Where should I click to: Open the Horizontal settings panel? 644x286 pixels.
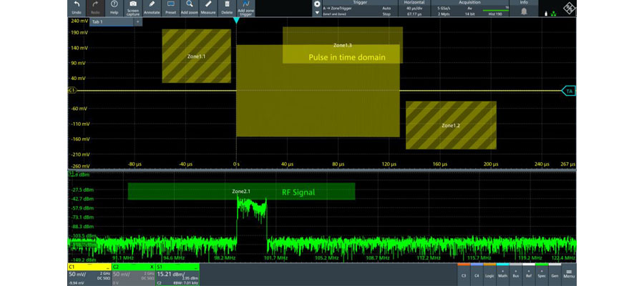pos(414,8)
